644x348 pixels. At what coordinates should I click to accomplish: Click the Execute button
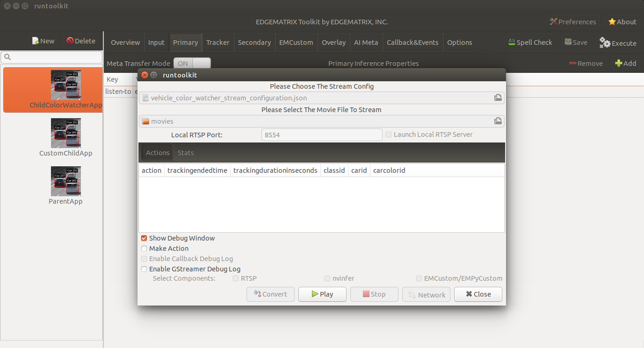coord(618,43)
